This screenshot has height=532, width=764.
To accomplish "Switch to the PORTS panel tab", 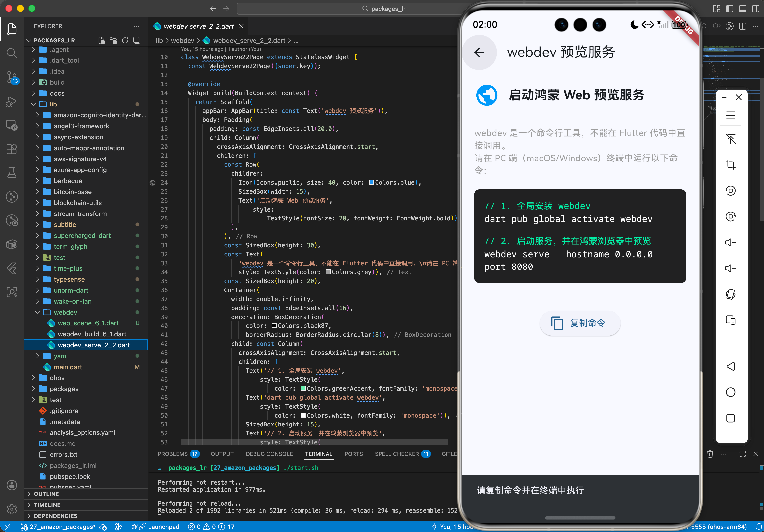I will [x=353, y=454].
